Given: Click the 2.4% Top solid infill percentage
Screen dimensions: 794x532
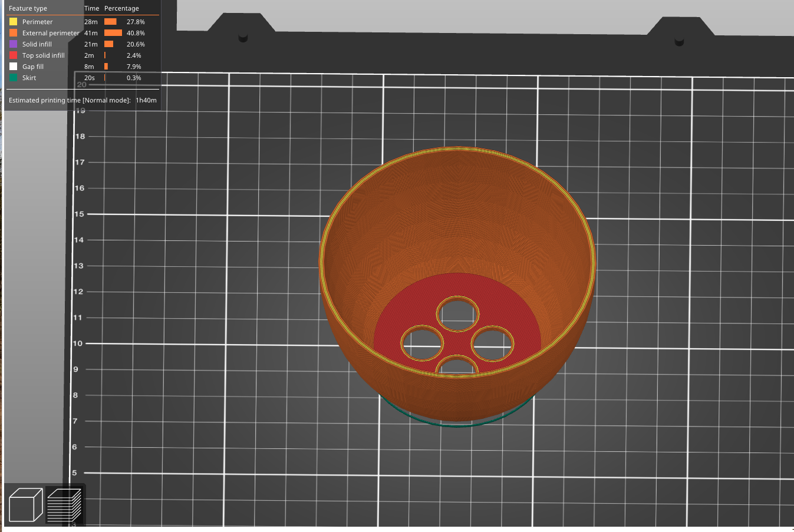Looking at the screenshot, I should 134,55.
